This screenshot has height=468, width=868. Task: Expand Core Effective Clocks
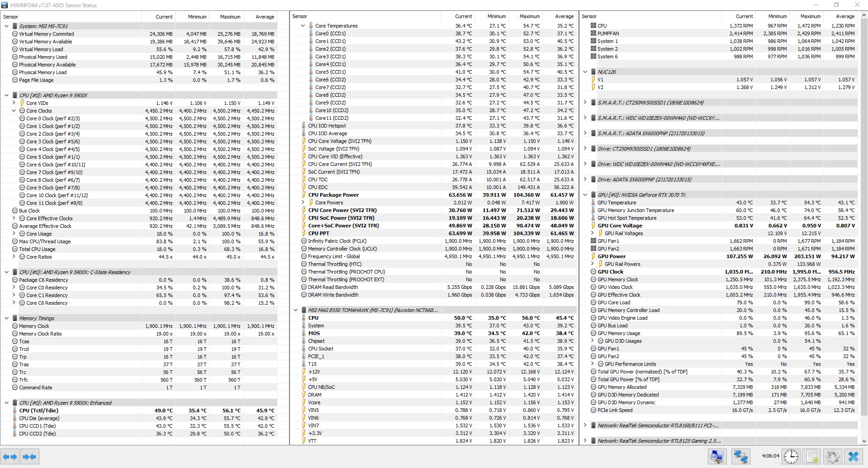point(14,218)
